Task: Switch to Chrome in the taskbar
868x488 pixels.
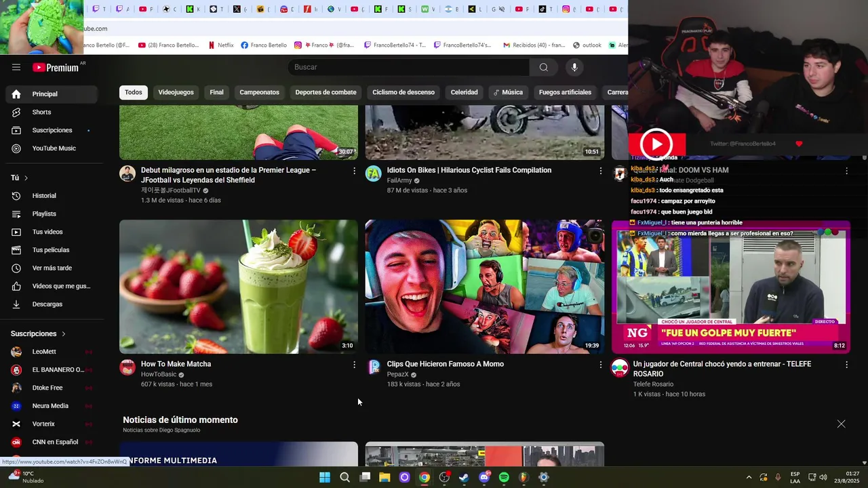Action: [x=425, y=477]
